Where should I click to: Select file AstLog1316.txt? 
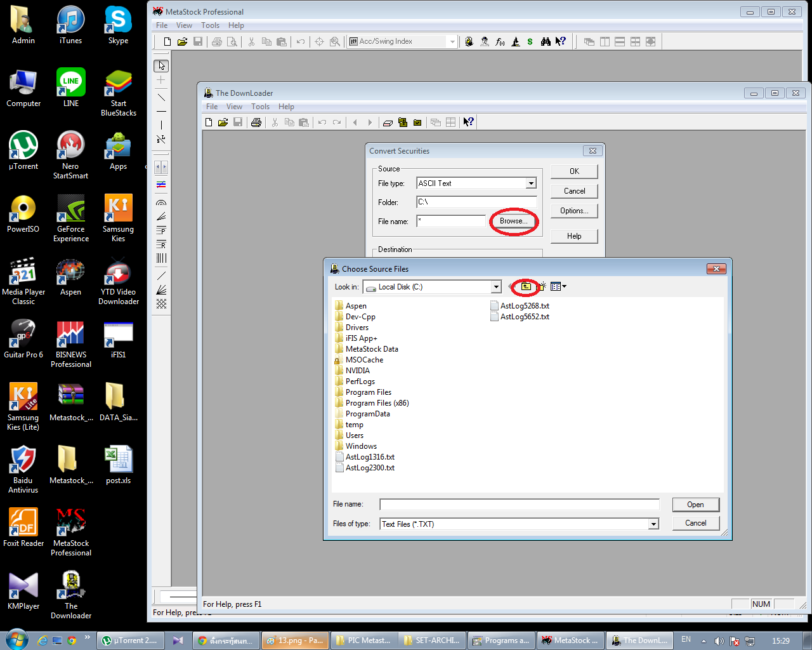pos(365,457)
